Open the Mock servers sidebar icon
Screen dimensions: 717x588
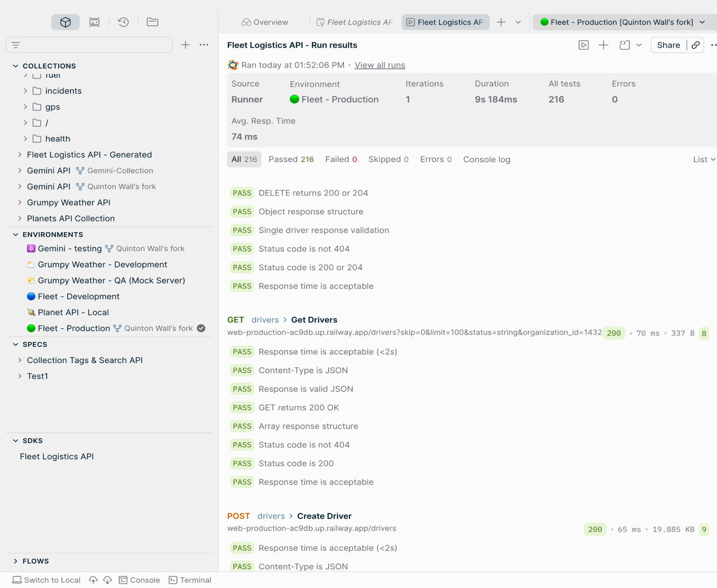click(x=95, y=22)
